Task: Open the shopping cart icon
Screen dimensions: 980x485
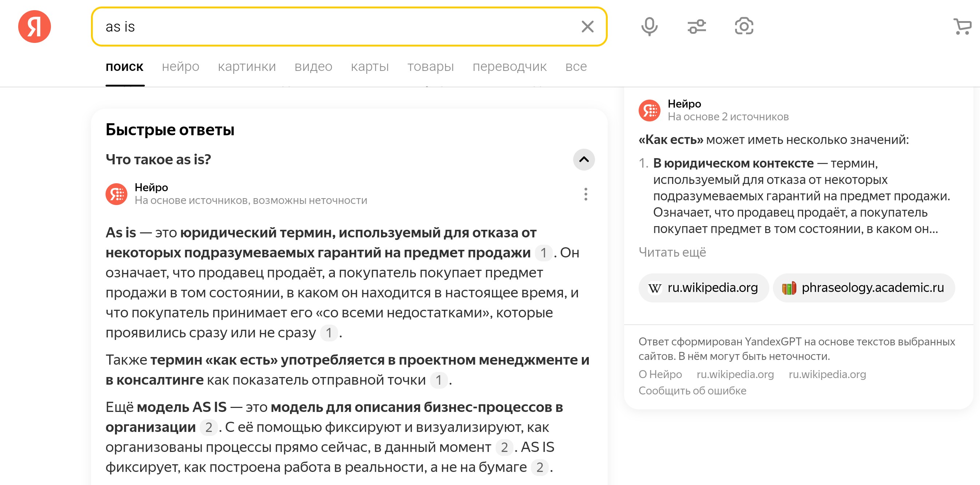Action: (x=963, y=27)
